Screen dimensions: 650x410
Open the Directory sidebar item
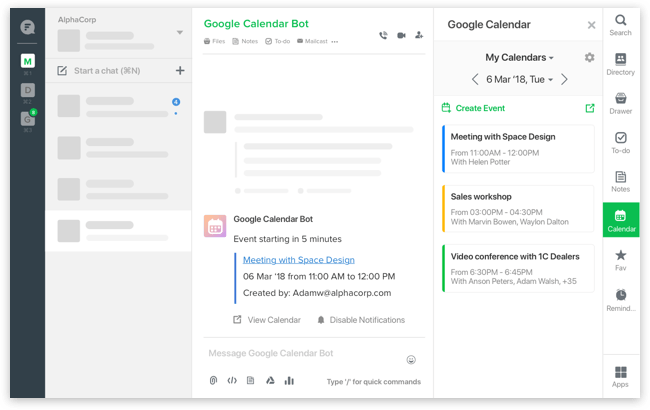pos(620,64)
